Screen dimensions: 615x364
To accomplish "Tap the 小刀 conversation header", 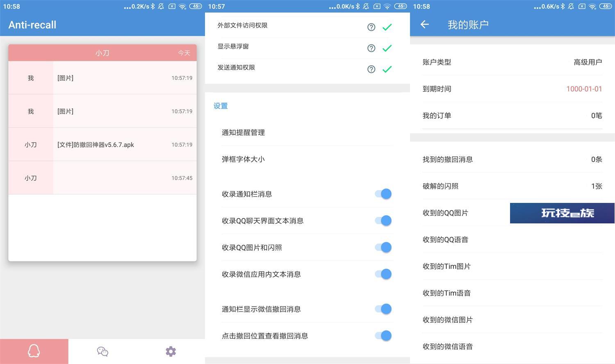I will click(102, 53).
